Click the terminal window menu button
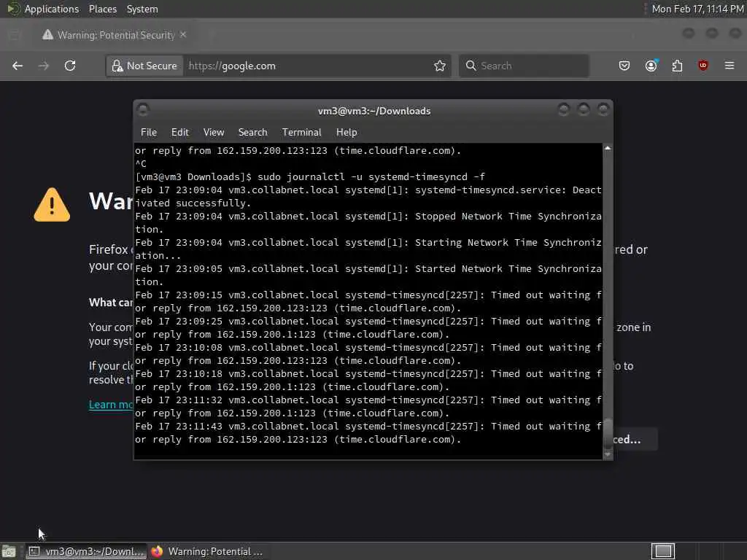 [x=143, y=110]
